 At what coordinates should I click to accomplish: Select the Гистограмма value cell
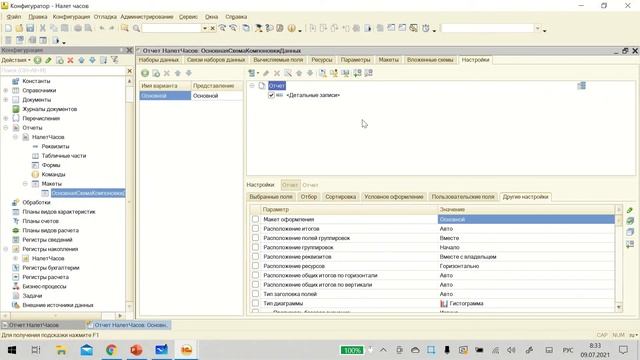pos(526,303)
